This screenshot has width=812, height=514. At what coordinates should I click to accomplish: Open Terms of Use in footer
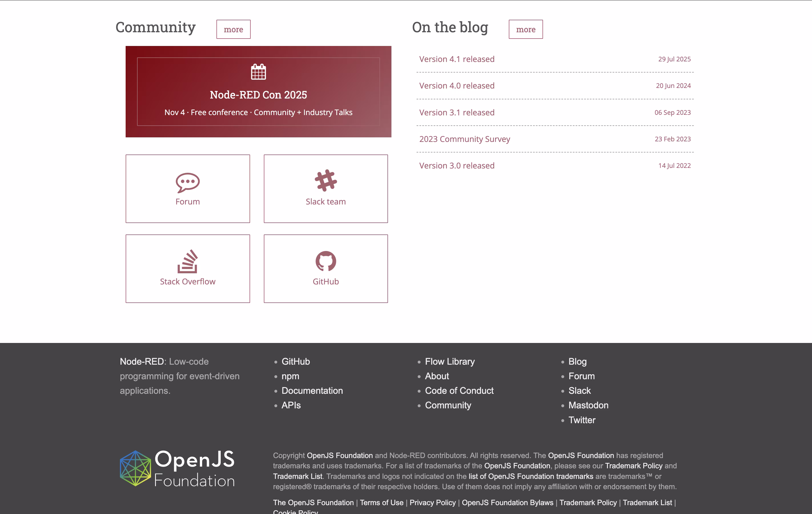click(381, 503)
